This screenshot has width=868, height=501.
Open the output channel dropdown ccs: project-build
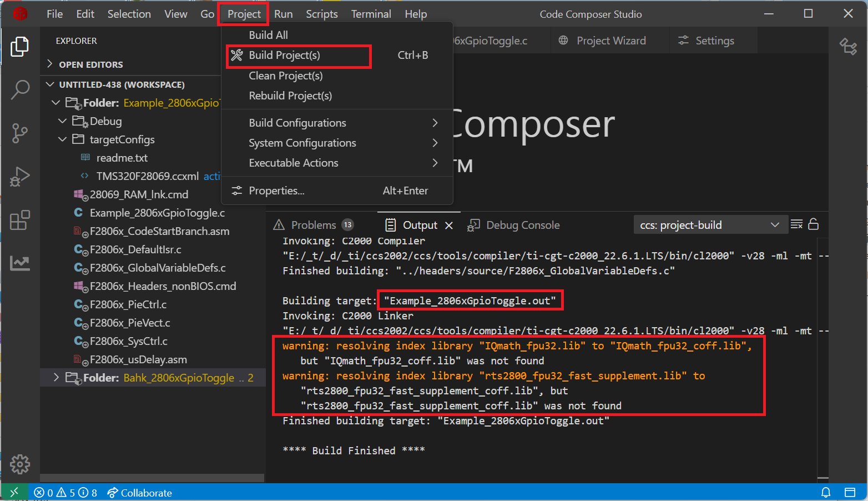tap(710, 225)
